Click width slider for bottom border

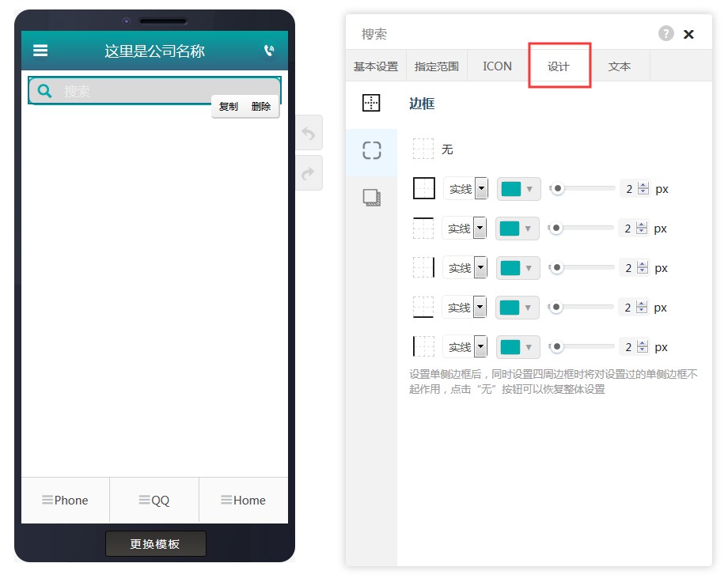[x=581, y=307]
